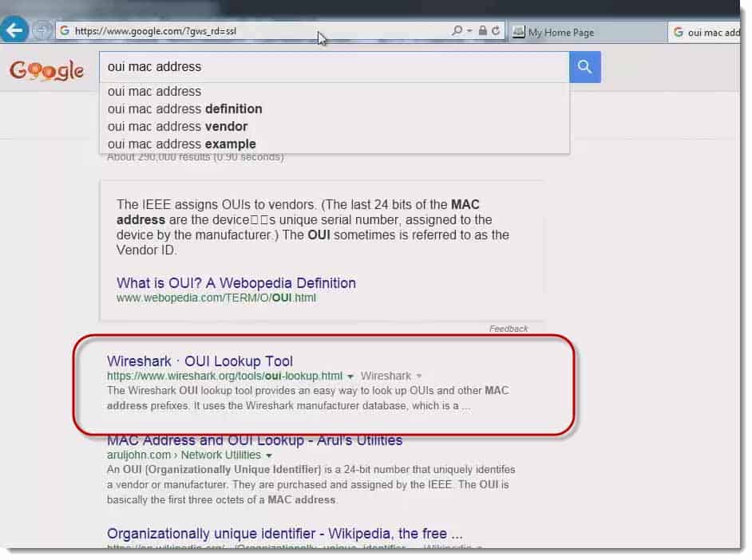Click the Wireshark OUI lookup tool description text

pos(307,398)
